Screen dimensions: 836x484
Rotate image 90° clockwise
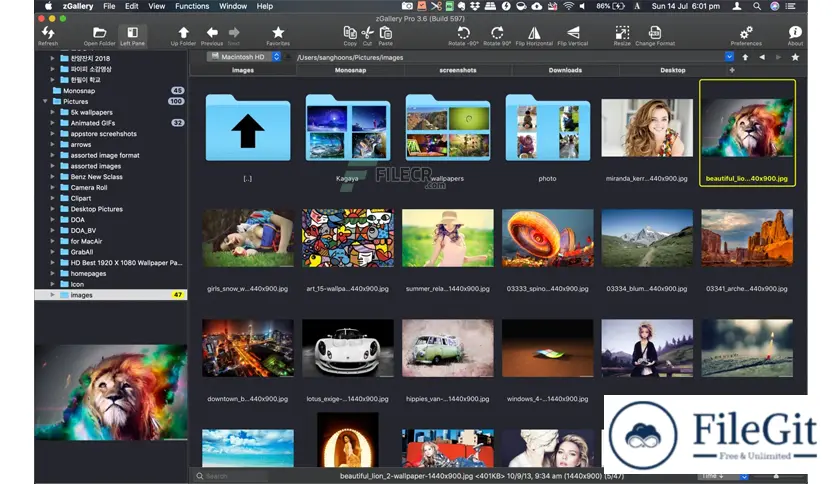[497, 36]
